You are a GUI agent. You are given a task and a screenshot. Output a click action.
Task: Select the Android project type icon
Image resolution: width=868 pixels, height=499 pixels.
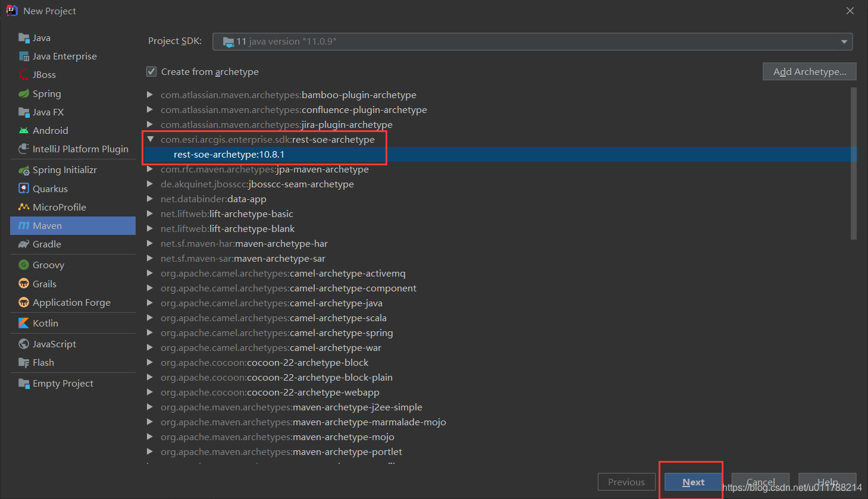coord(24,130)
